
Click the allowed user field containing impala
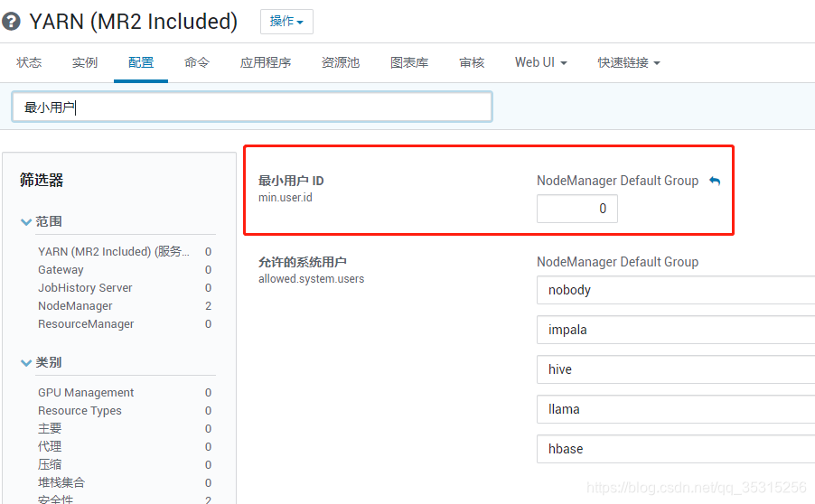click(676, 330)
